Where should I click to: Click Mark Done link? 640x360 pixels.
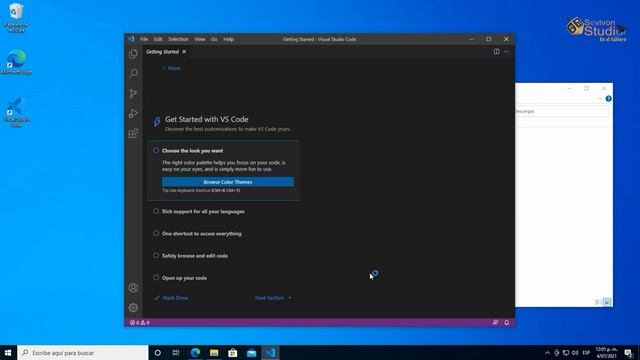(171, 298)
